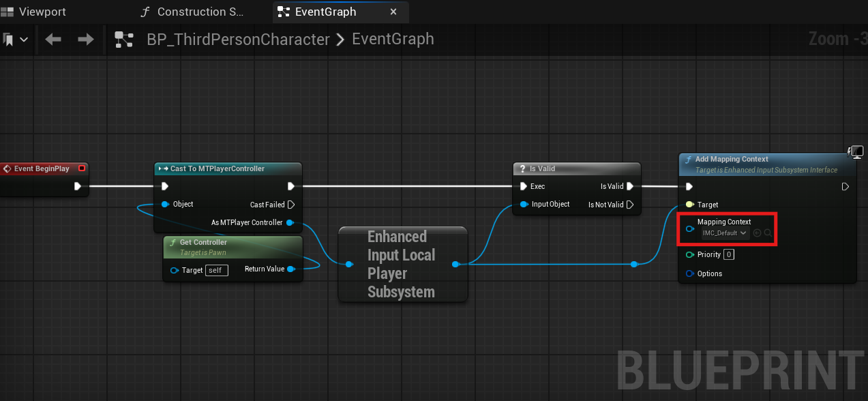Select the Is Valid node header
This screenshot has width=868, height=401.
pyautogui.click(x=577, y=168)
